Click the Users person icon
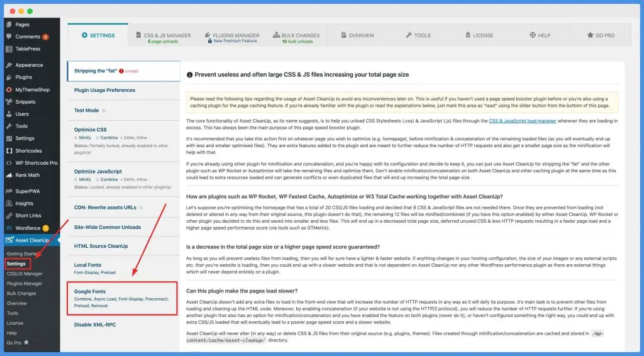The image size is (644, 356). [9, 114]
